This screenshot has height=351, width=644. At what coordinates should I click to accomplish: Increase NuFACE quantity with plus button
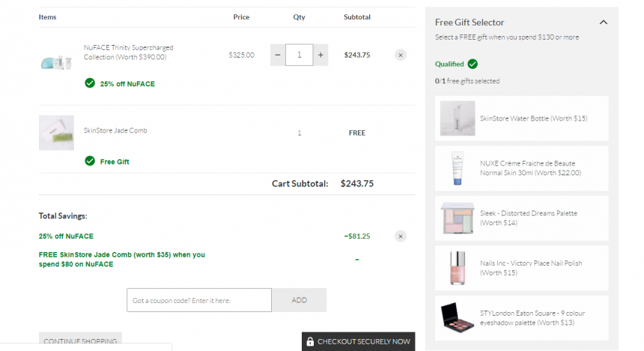click(321, 55)
